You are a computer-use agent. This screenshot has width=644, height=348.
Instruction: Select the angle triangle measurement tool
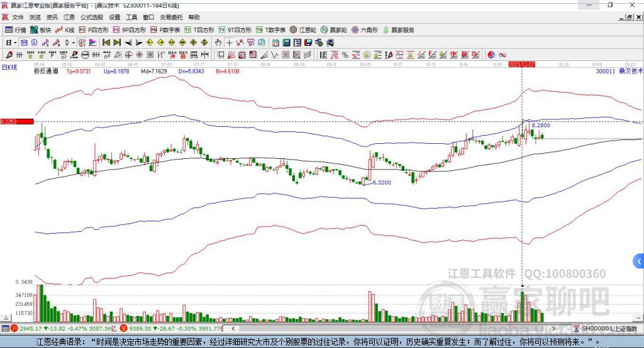(x=118, y=55)
